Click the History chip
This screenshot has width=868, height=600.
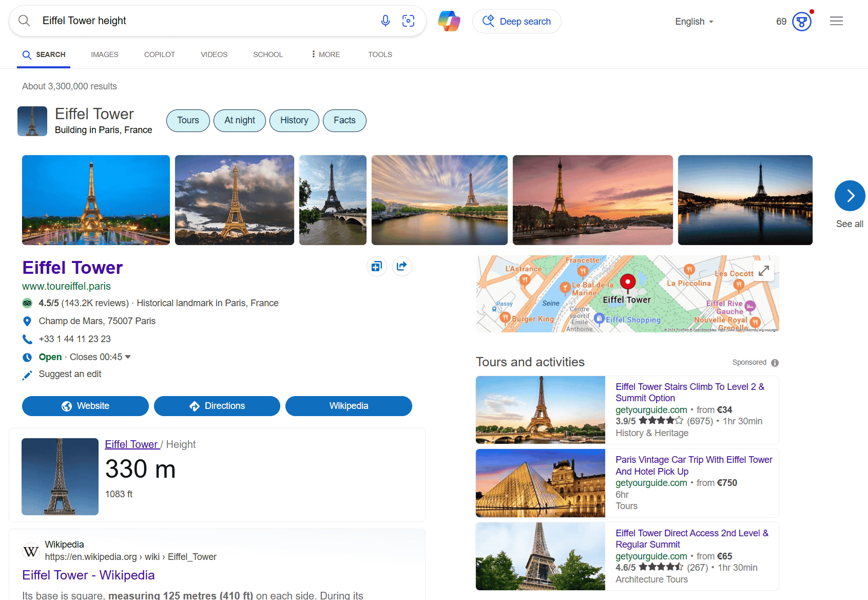[x=294, y=120]
